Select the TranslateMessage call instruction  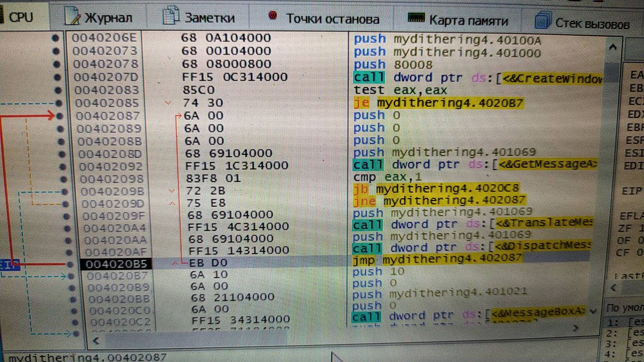473,224
